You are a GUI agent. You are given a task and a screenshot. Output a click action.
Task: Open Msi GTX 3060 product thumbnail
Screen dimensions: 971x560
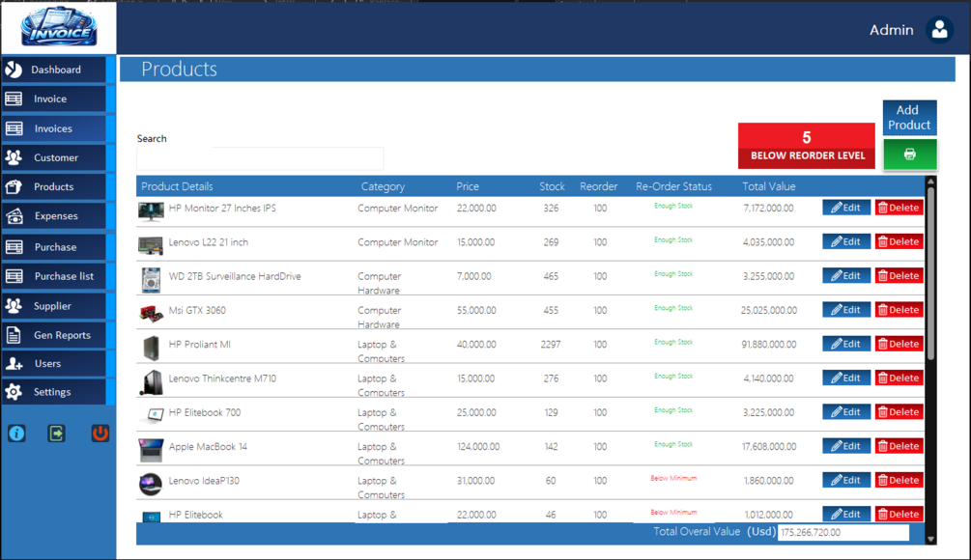coord(151,314)
